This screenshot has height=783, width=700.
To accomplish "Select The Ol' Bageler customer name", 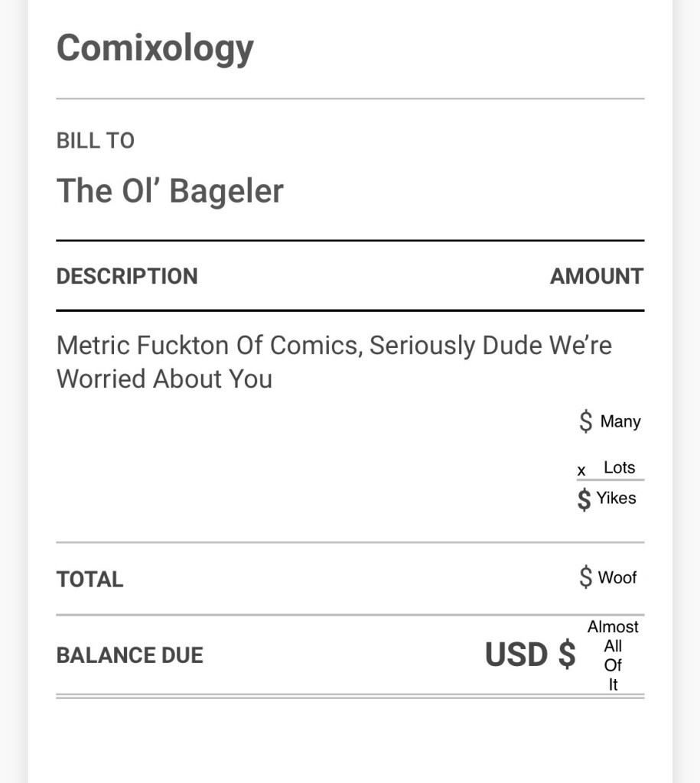I will [x=170, y=190].
